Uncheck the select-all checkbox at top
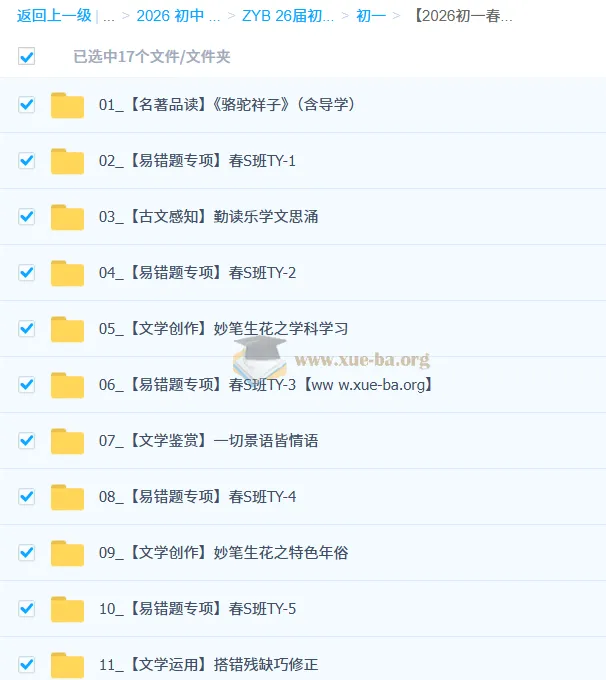This screenshot has height=680, width=606. (x=26, y=56)
